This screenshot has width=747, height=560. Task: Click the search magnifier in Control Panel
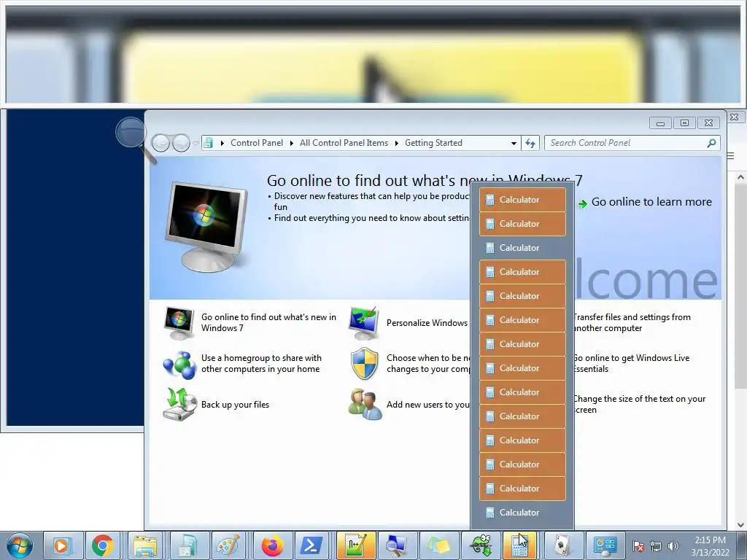pos(711,143)
